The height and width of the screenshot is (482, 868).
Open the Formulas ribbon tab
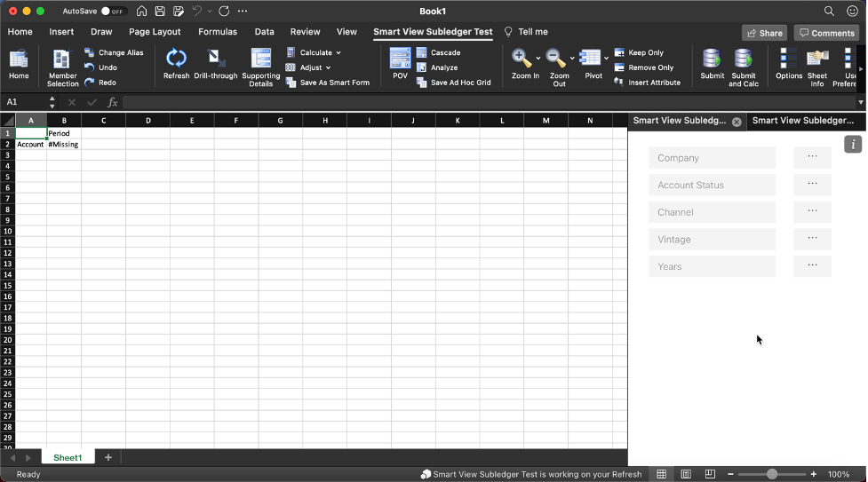click(x=218, y=32)
